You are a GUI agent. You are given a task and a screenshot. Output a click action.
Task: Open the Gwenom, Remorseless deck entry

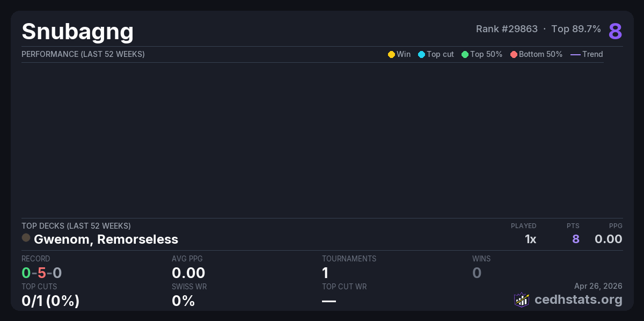pos(106,239)
